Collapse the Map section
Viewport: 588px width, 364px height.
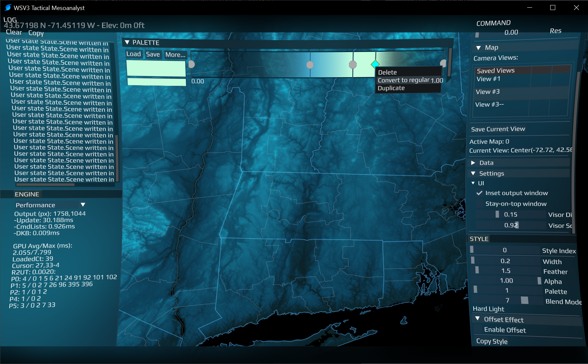click(x=478, y=48)
